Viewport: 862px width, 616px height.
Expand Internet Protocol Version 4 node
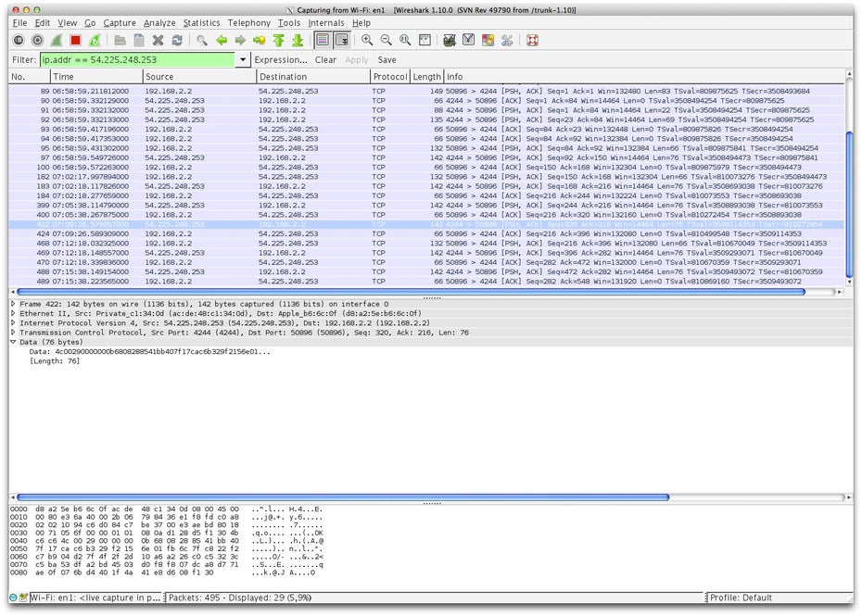tap(13, 322)
